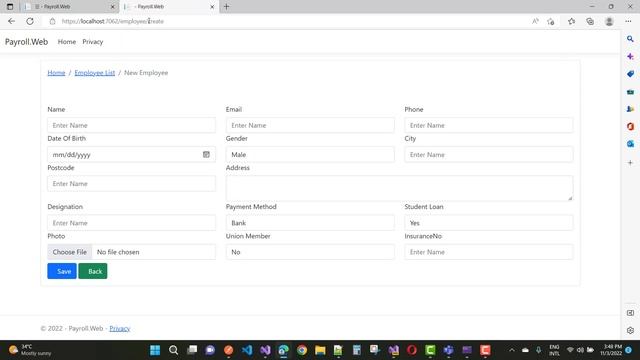The image size is (640, 360).
Task: Open sidebar Tools briefcase icon
Action: (630, 92)
